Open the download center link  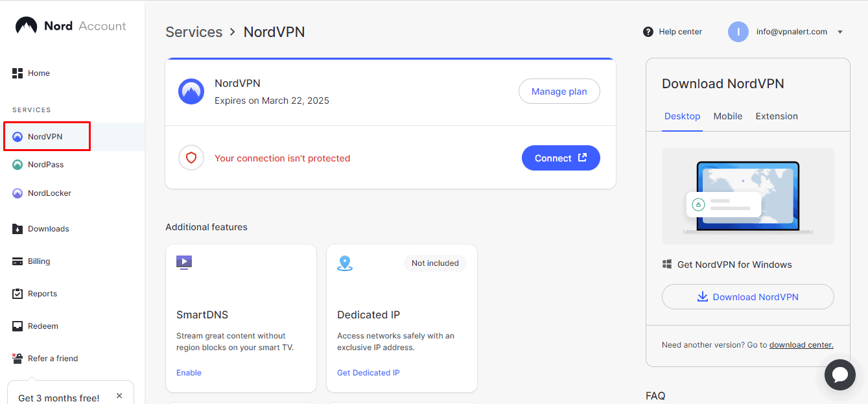click(801, 345)
